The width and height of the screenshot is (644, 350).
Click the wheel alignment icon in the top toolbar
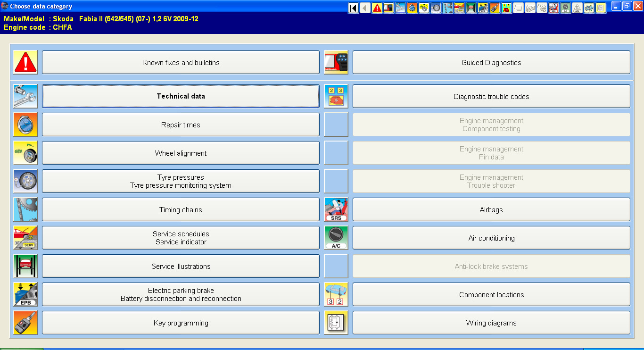[x=424, y=8]
